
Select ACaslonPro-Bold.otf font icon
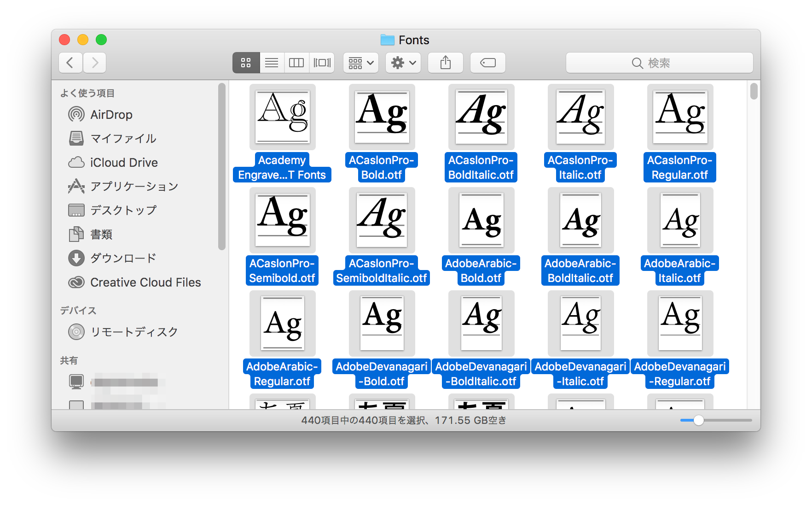point(382,117)
